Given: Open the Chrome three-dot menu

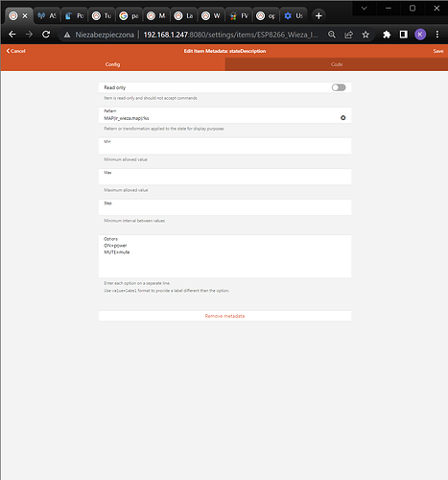Looking at the screenshot, I should point(437,35).
